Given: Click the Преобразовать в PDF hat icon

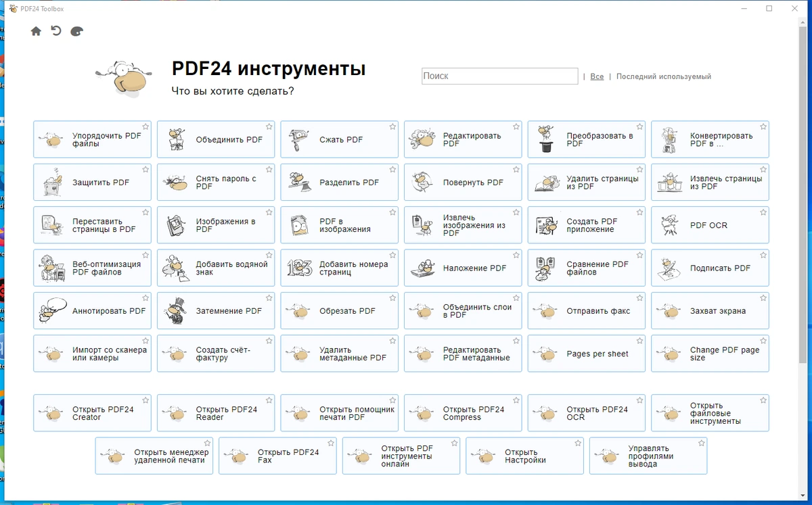Looking at the screenshot, I should [545, 139].
